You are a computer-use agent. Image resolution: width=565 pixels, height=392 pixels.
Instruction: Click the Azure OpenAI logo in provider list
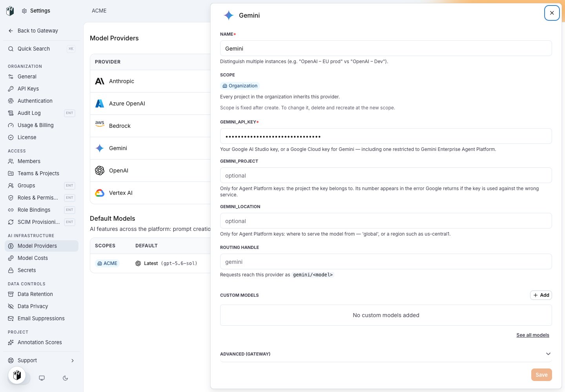(100, 103)
